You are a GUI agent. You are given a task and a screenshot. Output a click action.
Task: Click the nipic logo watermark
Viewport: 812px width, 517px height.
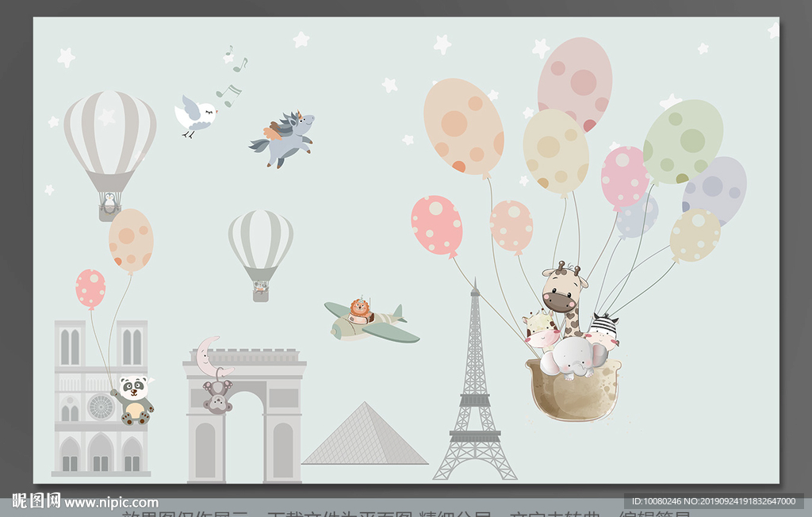point(36,501)
